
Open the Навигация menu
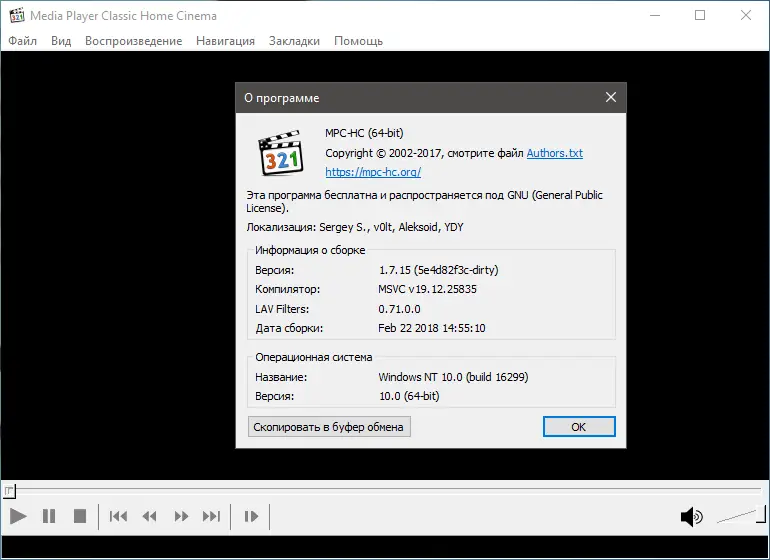[x=225, y=41]
